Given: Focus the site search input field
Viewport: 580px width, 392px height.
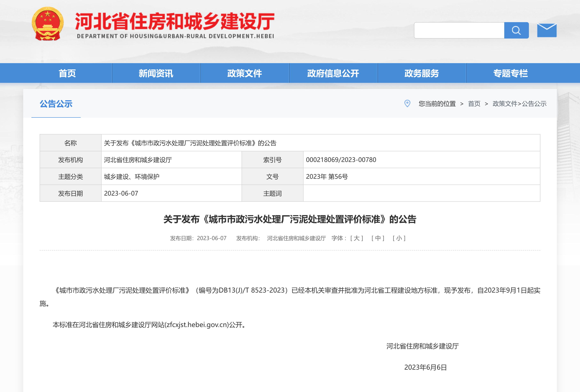Looking at the screenshot, I should [459, 30].
